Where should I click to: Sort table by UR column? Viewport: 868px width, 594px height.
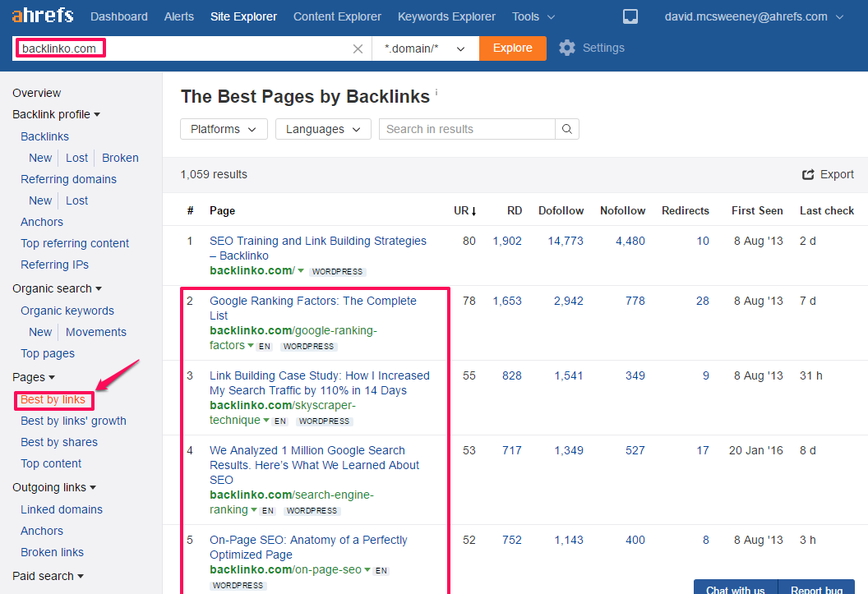click(x=465, y=210)
